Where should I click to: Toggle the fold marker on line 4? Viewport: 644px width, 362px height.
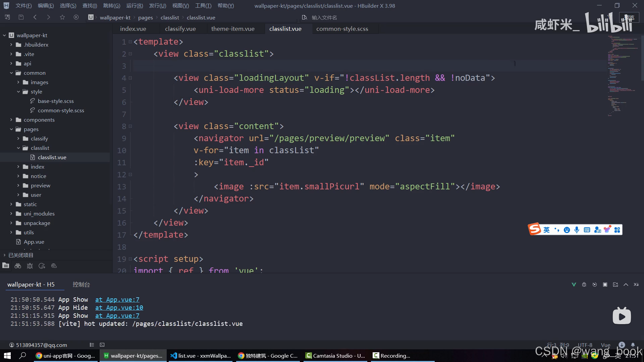click(130, 78)
